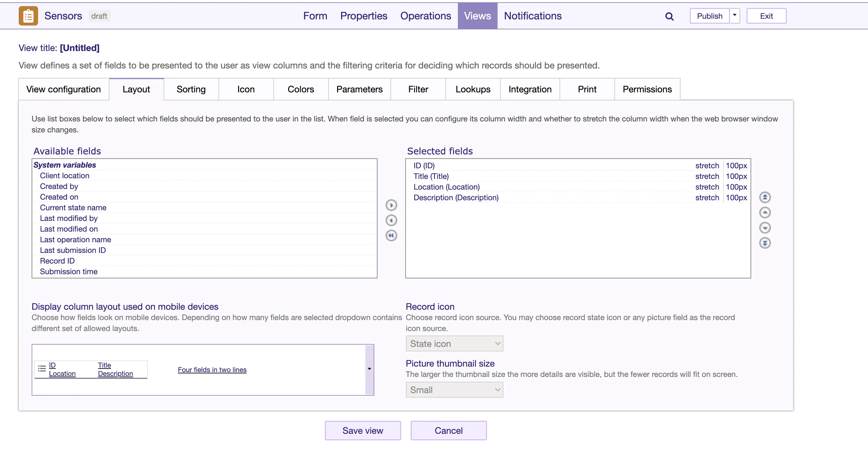Open search with magnifier icon

(x=669, y=16)
